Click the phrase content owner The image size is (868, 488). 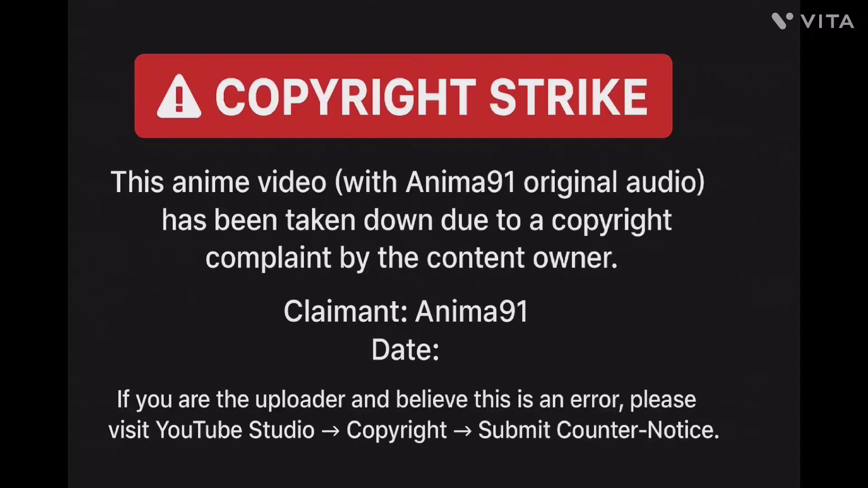pyautogui.click(x=522, y=258)
